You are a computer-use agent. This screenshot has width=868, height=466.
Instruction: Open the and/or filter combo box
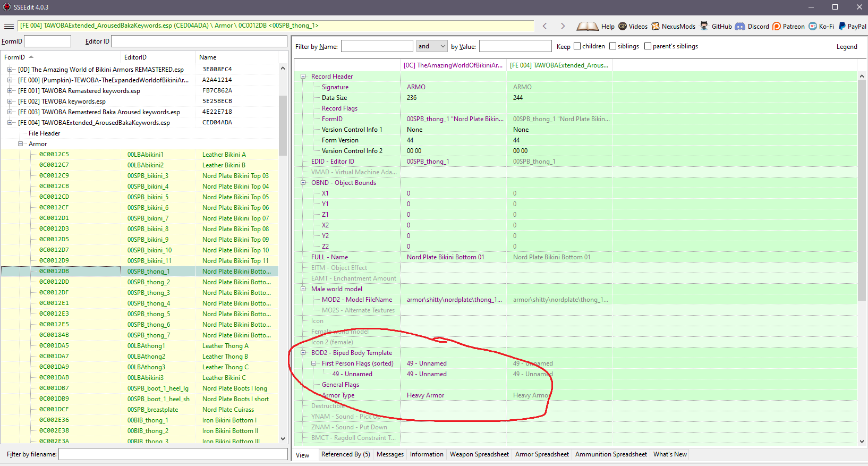point(432,46)
